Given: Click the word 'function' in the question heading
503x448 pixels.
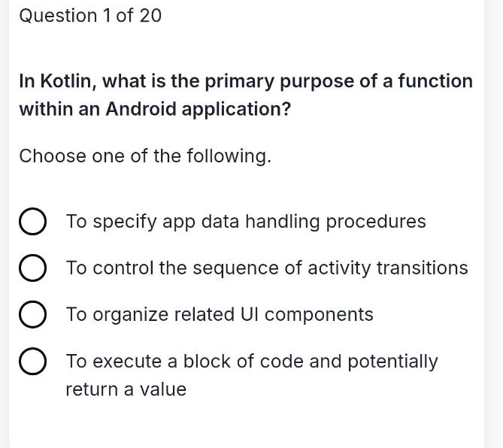Looking at the screenshot, I should point(435,81).
